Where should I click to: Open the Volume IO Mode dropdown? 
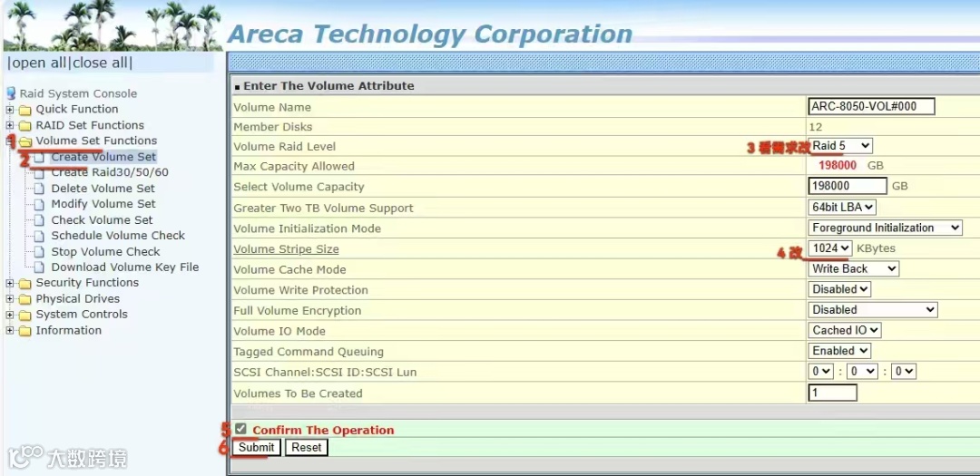(845, 330)
